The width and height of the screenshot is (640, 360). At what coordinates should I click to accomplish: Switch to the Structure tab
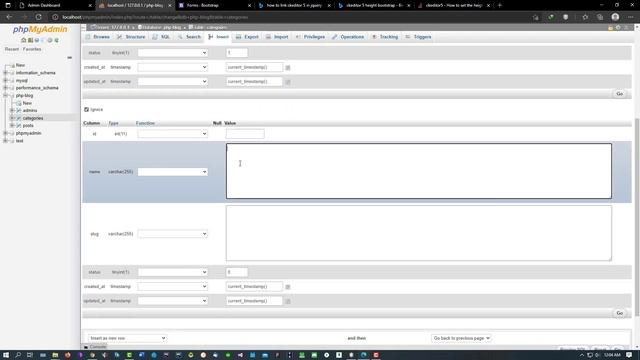(x=131, y=37)
